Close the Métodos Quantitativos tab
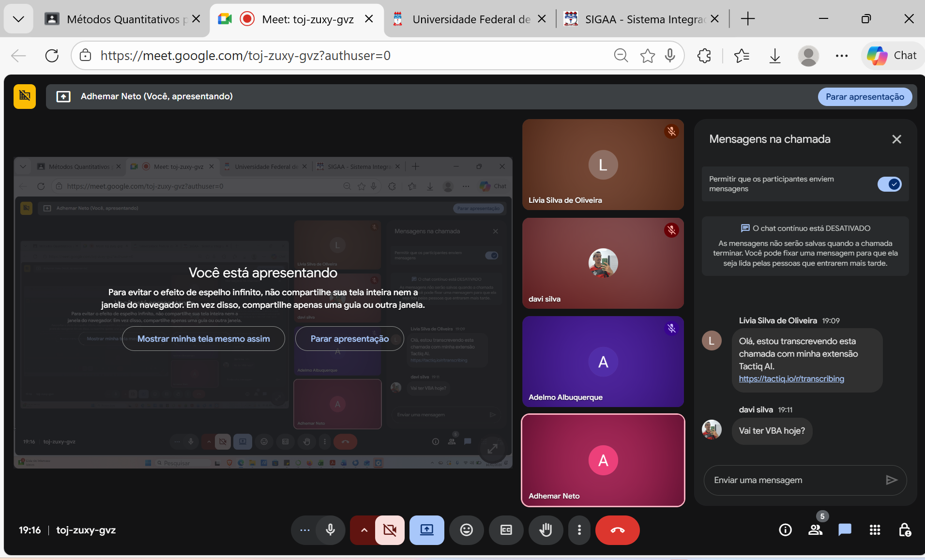The width and height of the screenshot is (925, 560). pyautogui.click(x=196, y=19)
